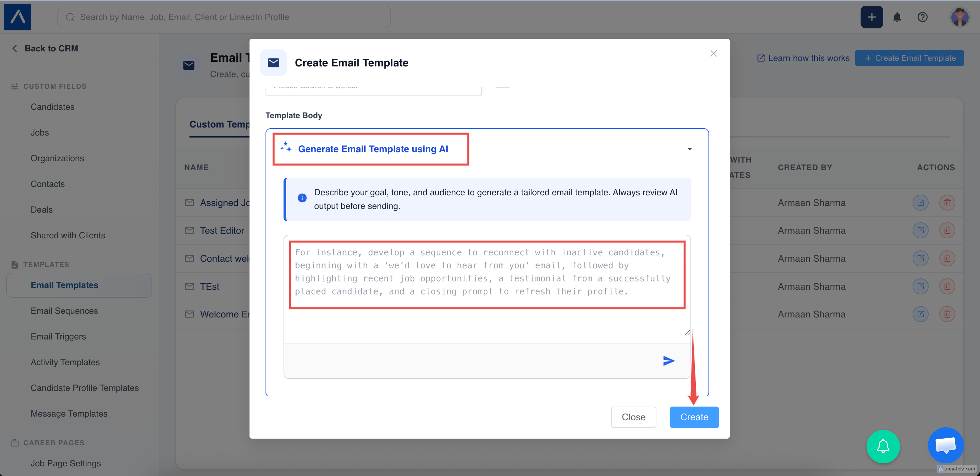Click Back to CRM link

click(51, 49)
